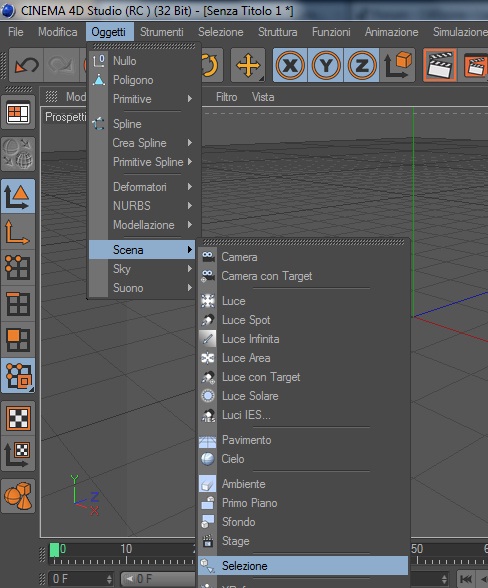
Task: Open the viewport Vista menu
Action: point(263,97)
